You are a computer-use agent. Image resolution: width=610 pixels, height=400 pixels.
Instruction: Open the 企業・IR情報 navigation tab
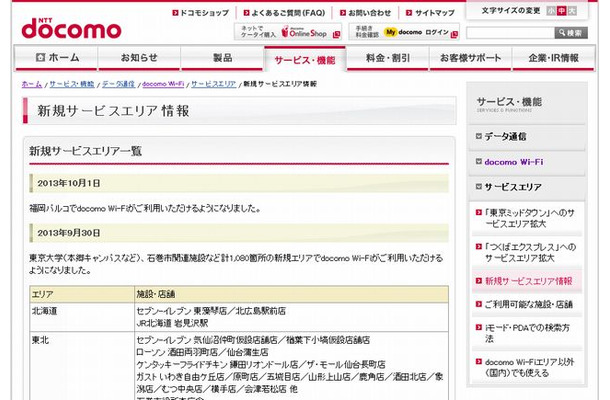pyautogui.click(x=554, y=58)
